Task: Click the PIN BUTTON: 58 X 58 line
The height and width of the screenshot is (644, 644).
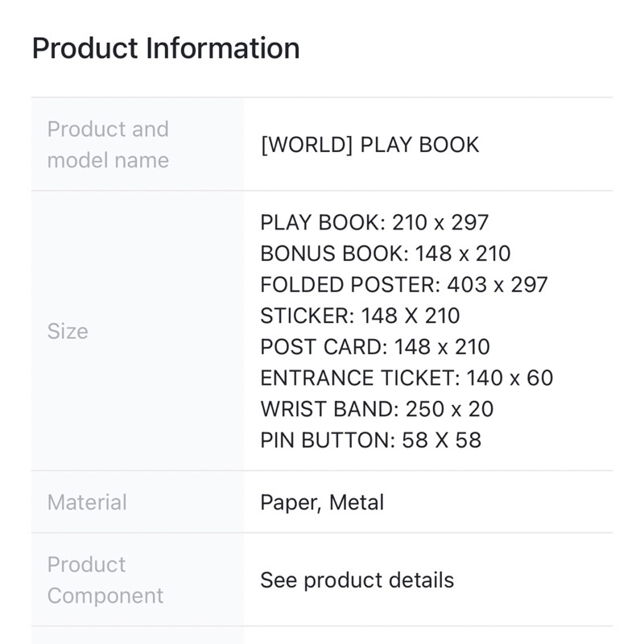Action: [370, 440]
